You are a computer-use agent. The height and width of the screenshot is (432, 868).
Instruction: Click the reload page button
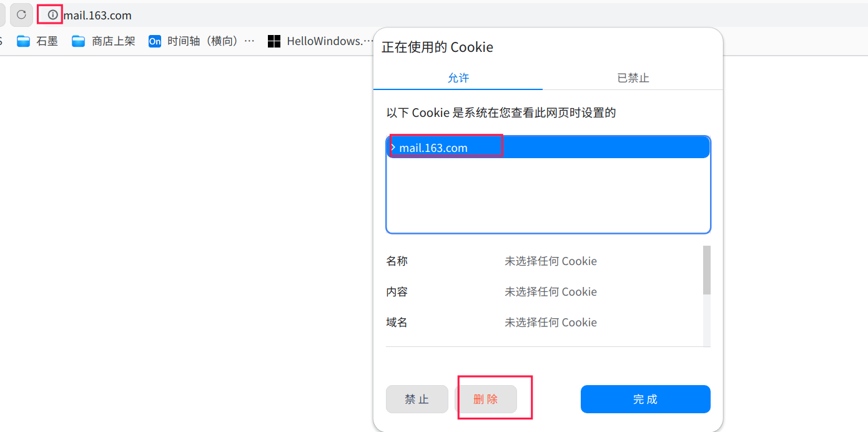(x=21, y=14)
